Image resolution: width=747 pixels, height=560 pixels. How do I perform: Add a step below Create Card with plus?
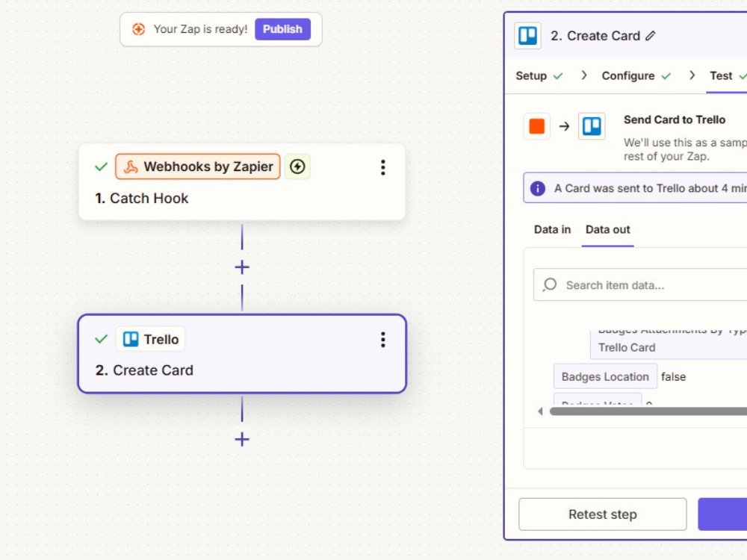pyautogui.click(x=242, y=439)
